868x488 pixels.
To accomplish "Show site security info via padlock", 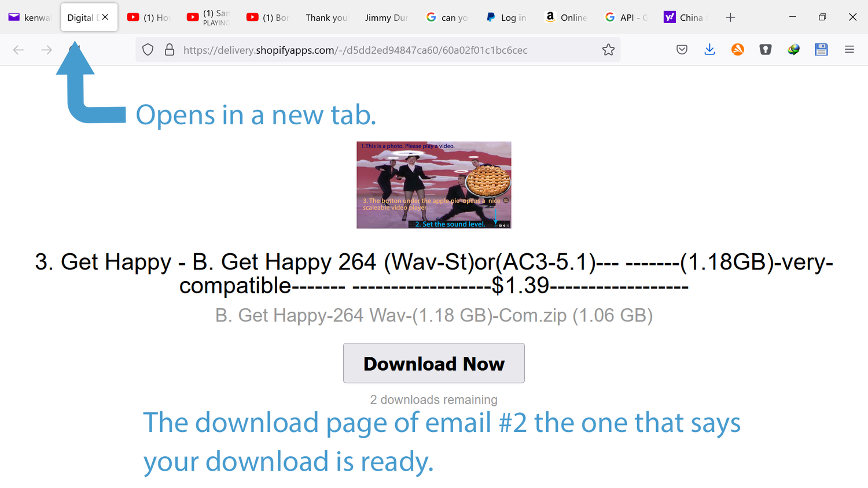I will tap(170, 50).
